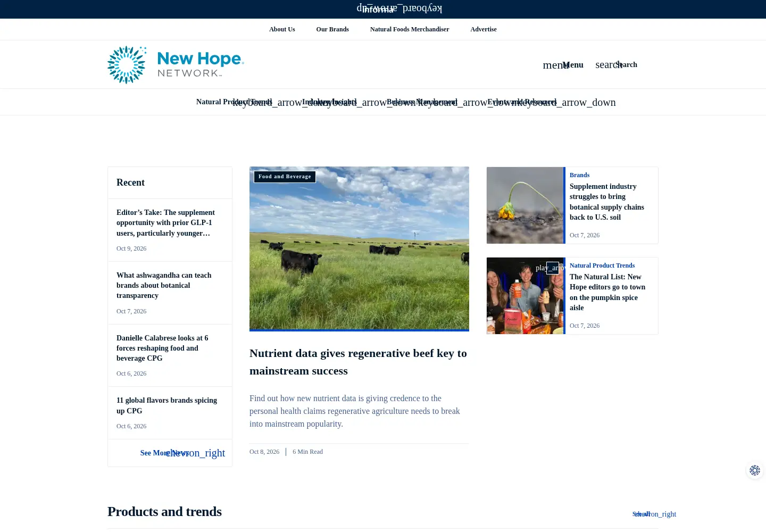
Task: Open the cookie settings badge icon
Action: point(755,470)
